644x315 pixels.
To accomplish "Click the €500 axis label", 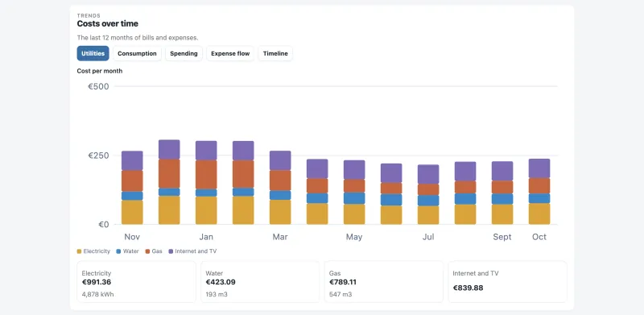I will (x=98, y=86).
